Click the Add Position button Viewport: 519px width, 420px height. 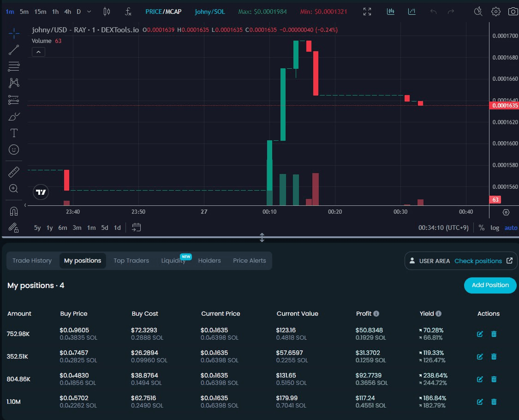coord(490,285)
